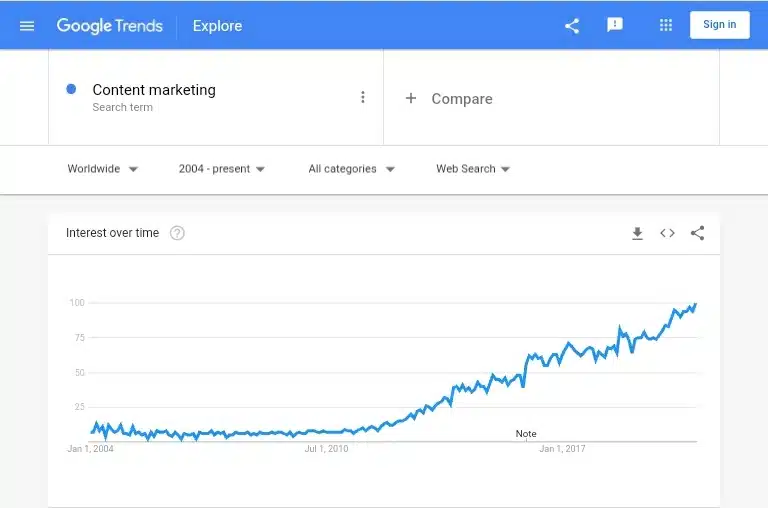Image resolution: width=768 pixels, height=508 pixels.
Task: Expand the Worldwide region dropdown
Action: click(x=102, y=169)
